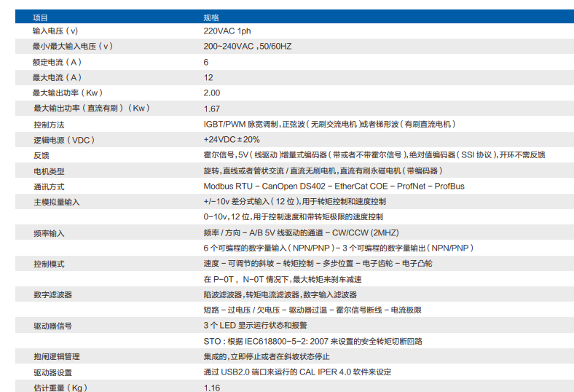Click the 项目 column header
The image size is (574, 392).
click(41, 17)
